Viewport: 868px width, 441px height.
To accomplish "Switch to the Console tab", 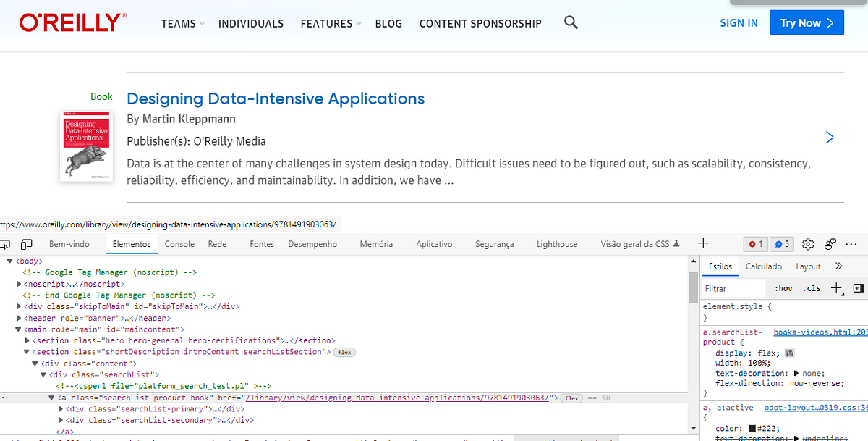I will (x=179, y=244).
